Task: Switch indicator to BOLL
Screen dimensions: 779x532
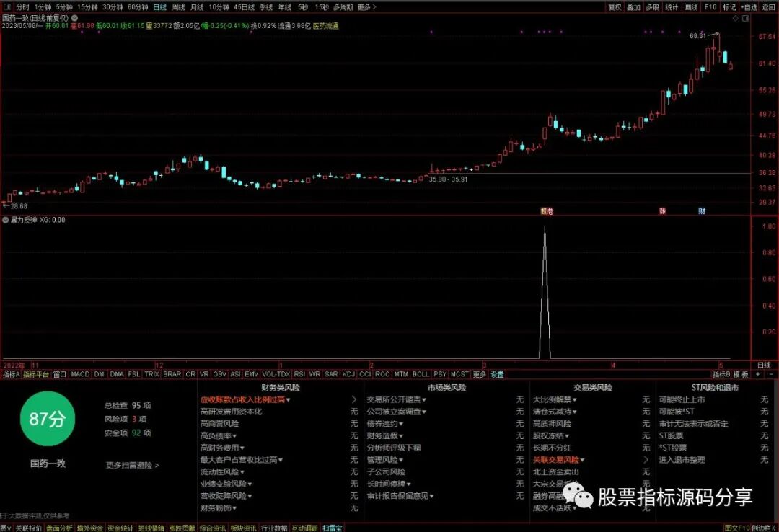Action: tap(421, 374)
